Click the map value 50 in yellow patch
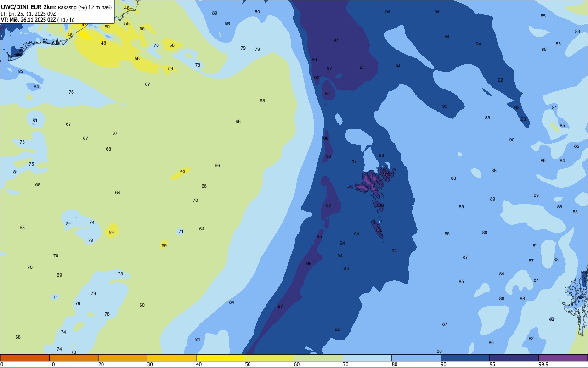 pos(107,27)
